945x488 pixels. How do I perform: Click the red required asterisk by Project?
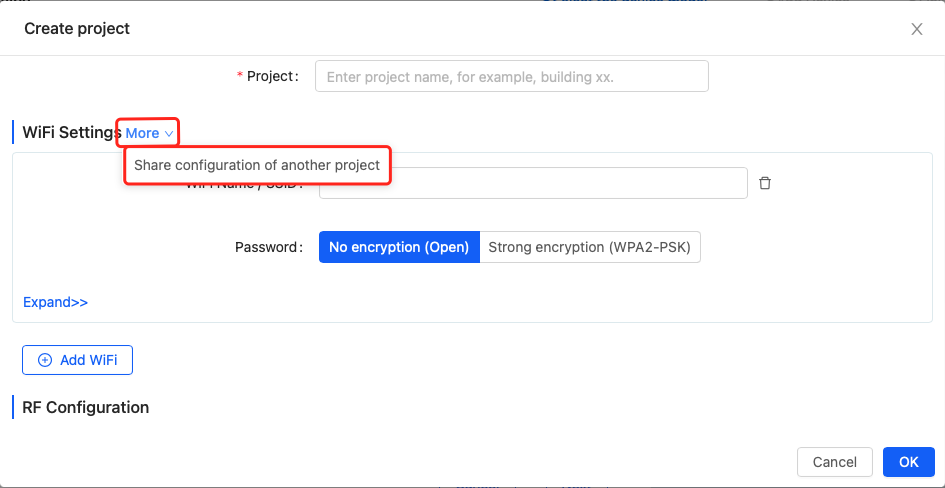pos(240,76)
